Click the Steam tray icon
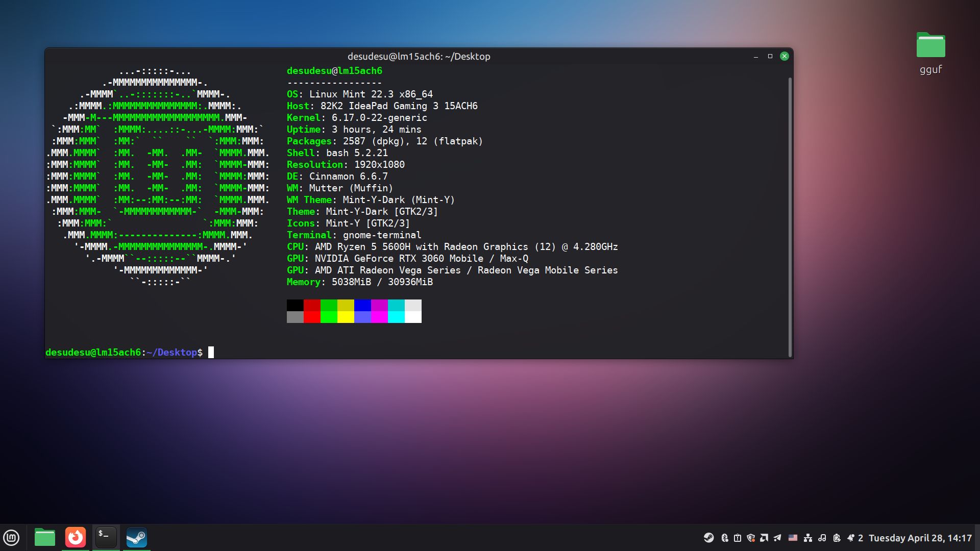The image size is (980, 551). pos(709,538)
